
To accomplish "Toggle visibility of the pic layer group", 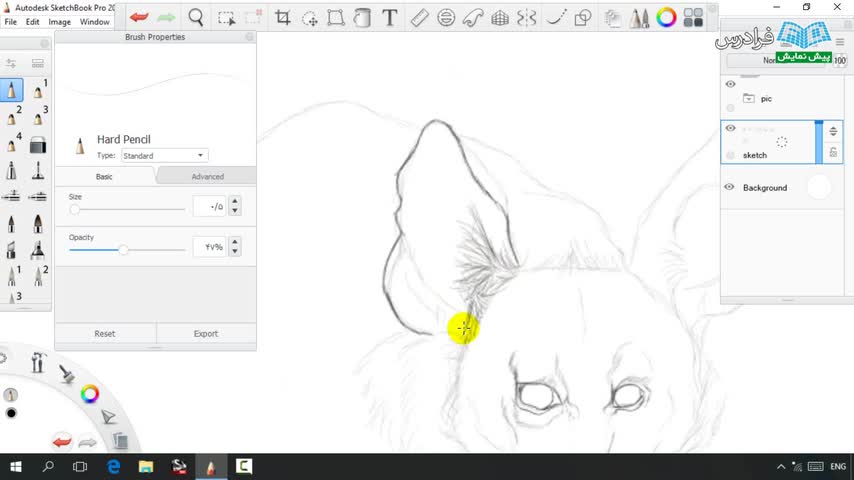I will pyautogui.click(x=730, y=85).
